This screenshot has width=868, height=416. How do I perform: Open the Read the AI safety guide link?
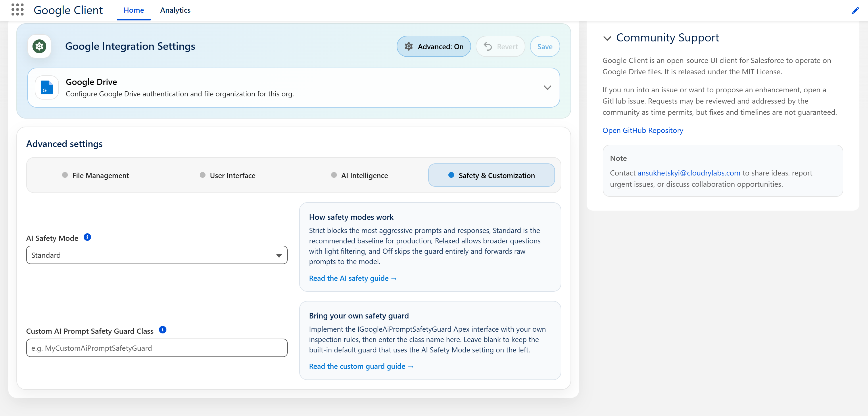tap(353, 278)
